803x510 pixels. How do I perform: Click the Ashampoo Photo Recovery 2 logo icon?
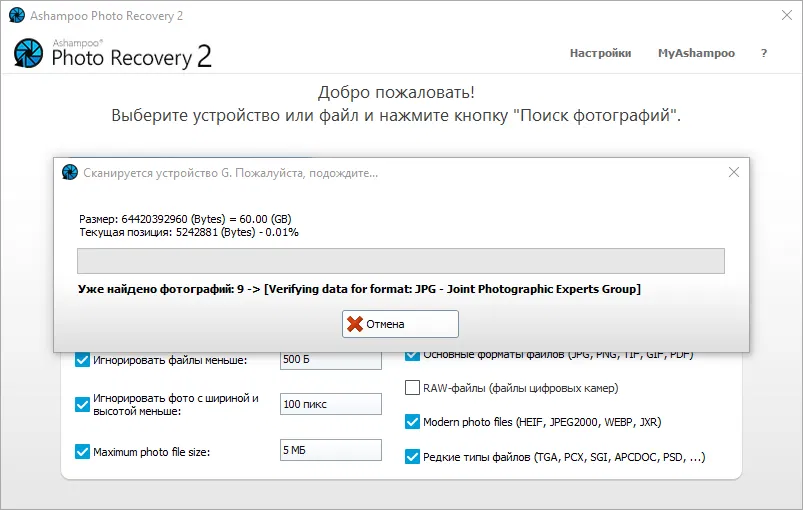pos(29,53)
